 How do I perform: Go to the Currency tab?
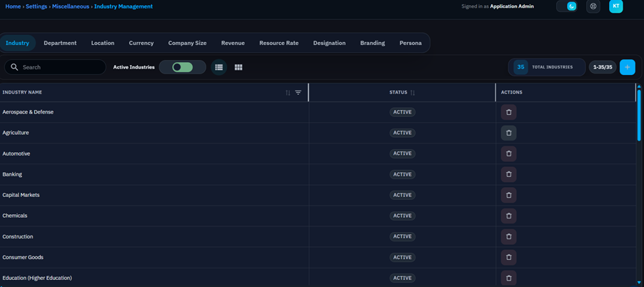[141, 43]
